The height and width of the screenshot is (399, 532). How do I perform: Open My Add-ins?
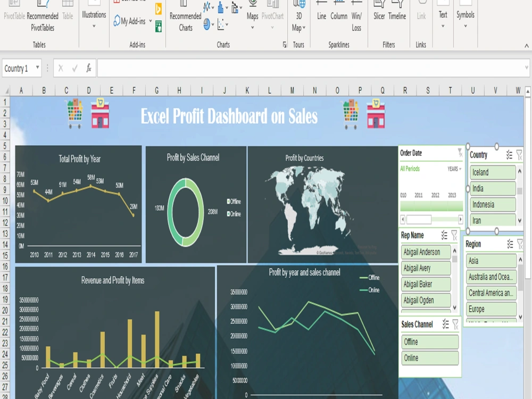click(132, 21)
